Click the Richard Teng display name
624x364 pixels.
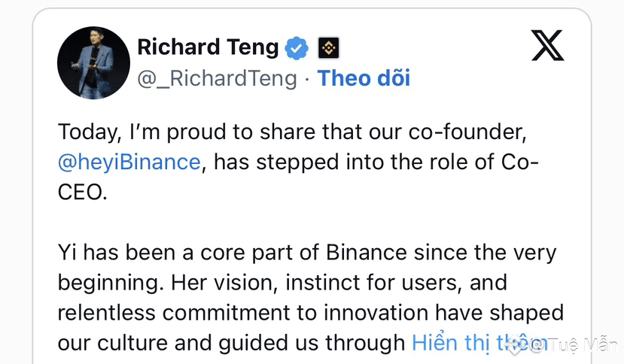(x=208, y=48)
